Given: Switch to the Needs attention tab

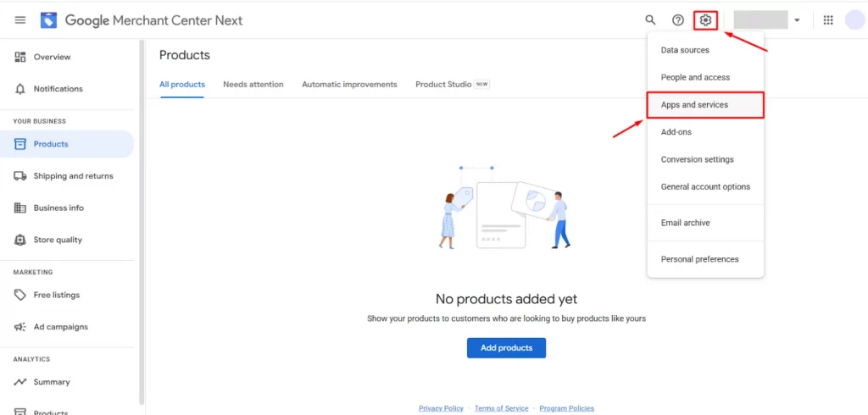Looking at the screenshot, I should coord(253,85).
